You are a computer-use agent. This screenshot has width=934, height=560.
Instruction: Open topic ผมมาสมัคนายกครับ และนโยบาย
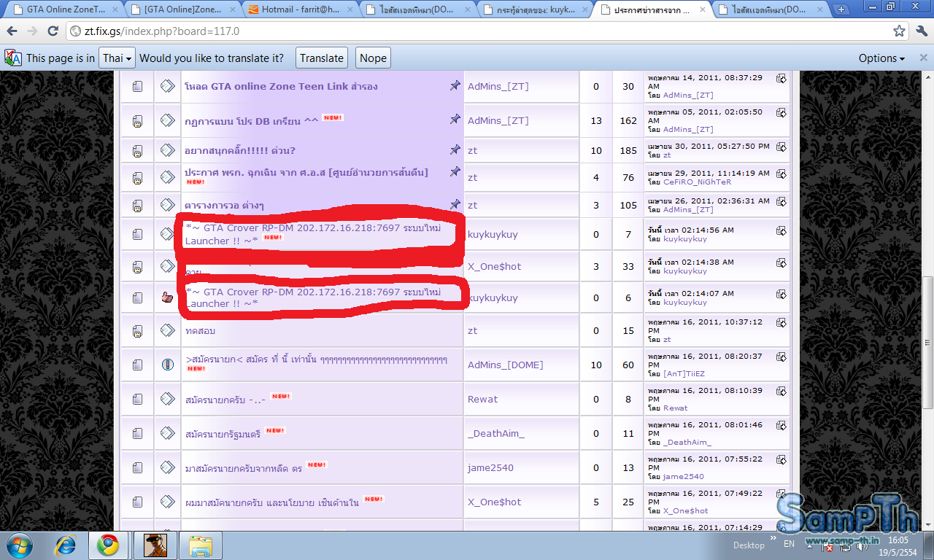(x=271, y=502)
